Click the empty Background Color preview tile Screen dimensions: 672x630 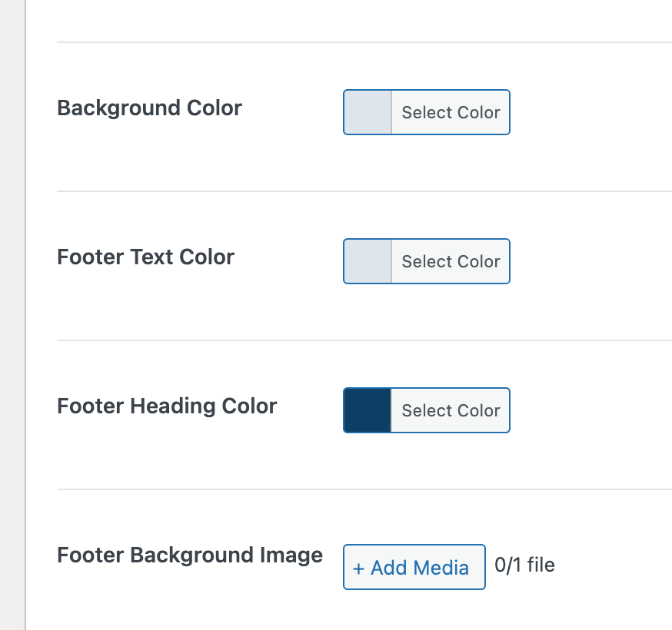tap(367, 112)
